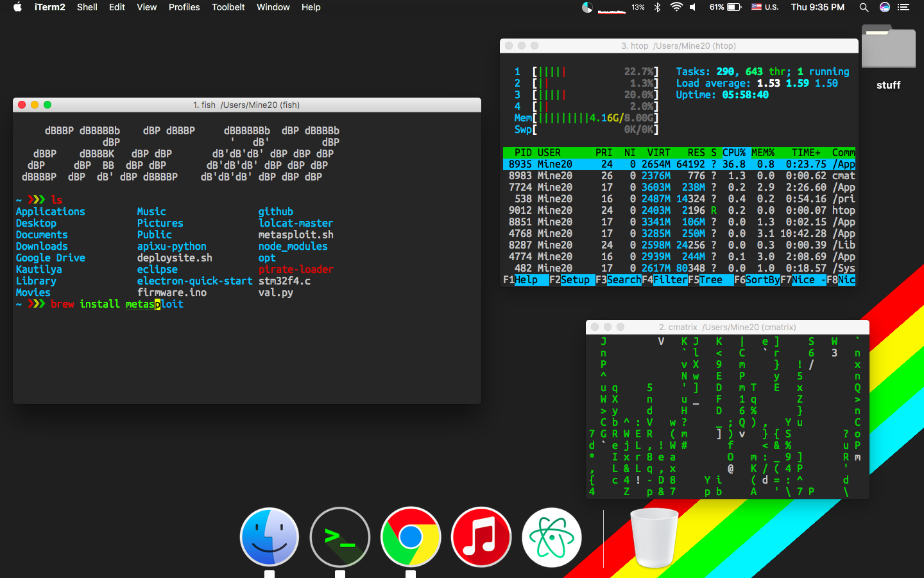The image size is (924, 578).
Task: Click lolcat-master in the ls output
Action: (x=296, y=223)
